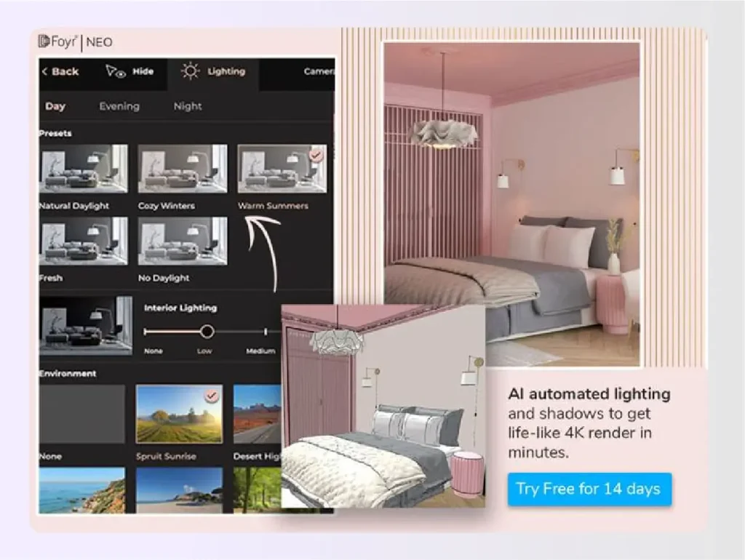Click the Interior Lighting preview thumbnail
Viewport: 745px width, 560px height.
pos(86,326)
